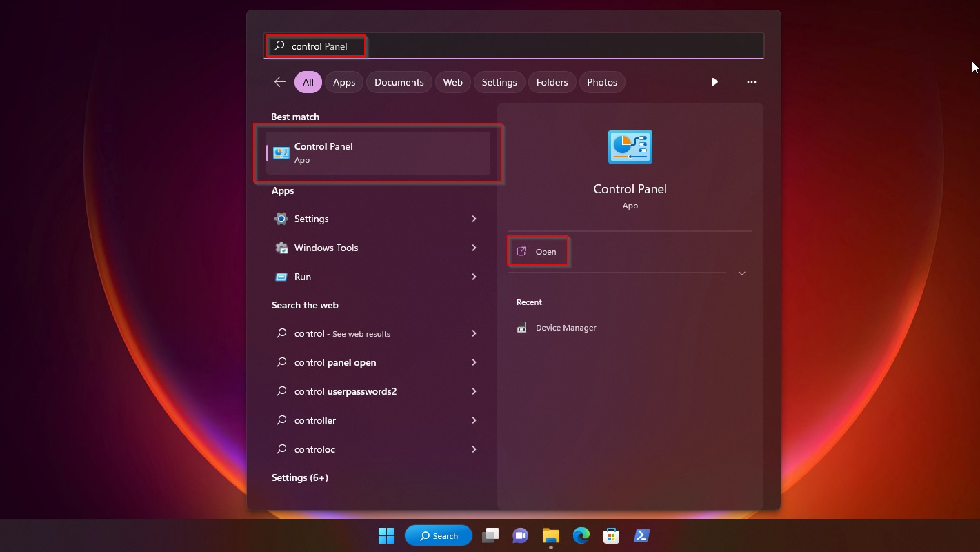This screenshot has height=552, width=980.
Task: Expand the 'controloc' suggestion chevron
Action: [474, 449]
